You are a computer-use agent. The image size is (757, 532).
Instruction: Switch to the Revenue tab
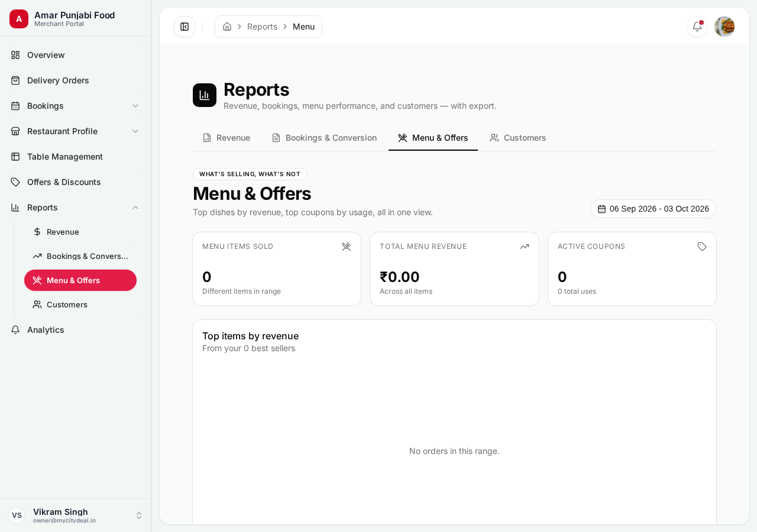click(227, 138)
